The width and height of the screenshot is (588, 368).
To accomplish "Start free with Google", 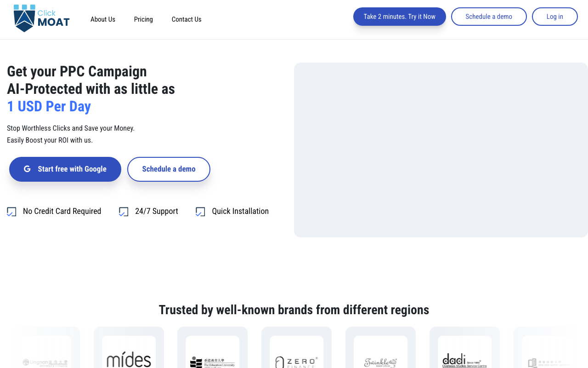I will [65, 169].
